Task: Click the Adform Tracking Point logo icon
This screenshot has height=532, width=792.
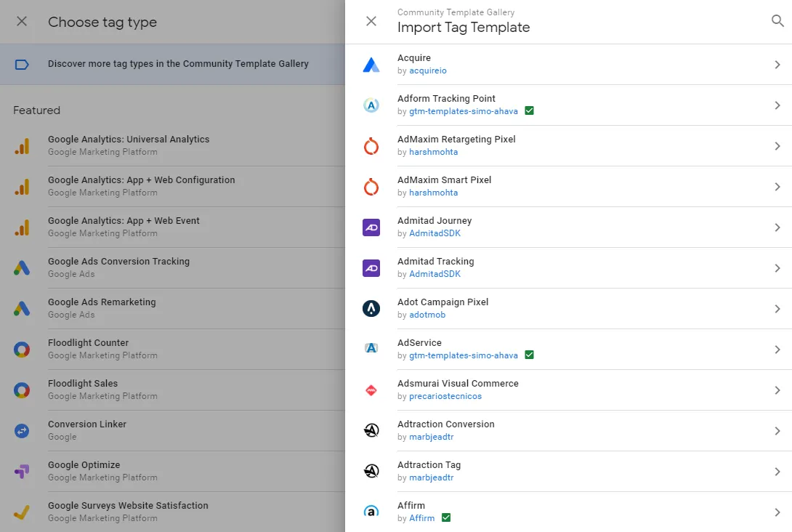Action: pyautogui.click(x=371, y=105)
